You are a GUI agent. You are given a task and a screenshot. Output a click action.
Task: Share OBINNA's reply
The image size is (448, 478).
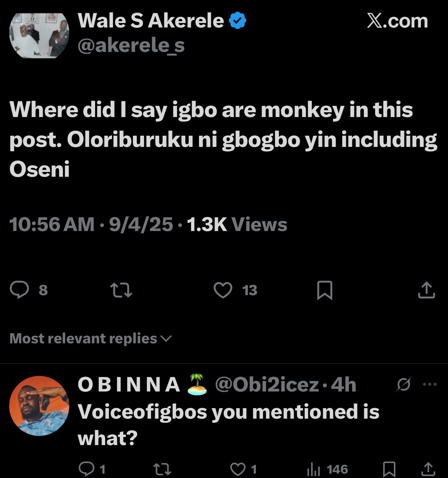(x=428, y=469)
